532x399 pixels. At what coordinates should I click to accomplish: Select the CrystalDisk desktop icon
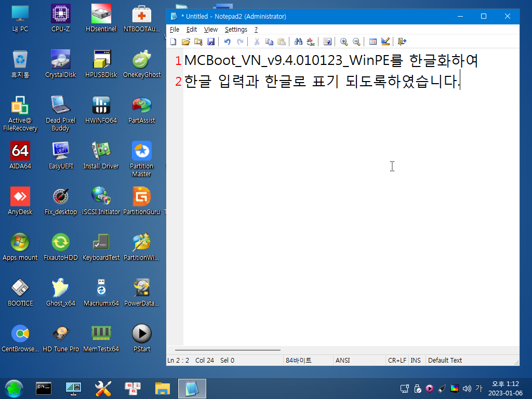click(x=61, y=64)
